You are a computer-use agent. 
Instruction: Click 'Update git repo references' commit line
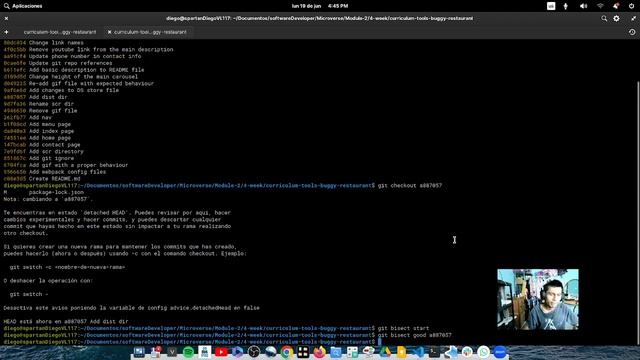tap(58, 63)
